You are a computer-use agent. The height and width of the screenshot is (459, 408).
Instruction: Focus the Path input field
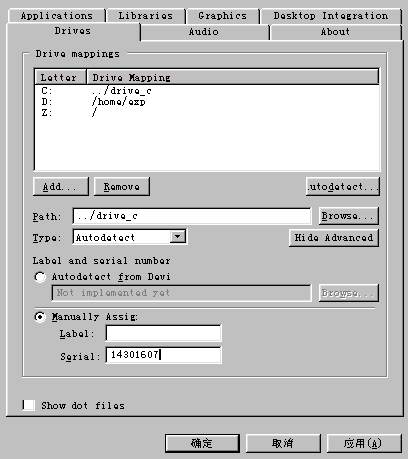pyautogui.click(x=192, y=216)
